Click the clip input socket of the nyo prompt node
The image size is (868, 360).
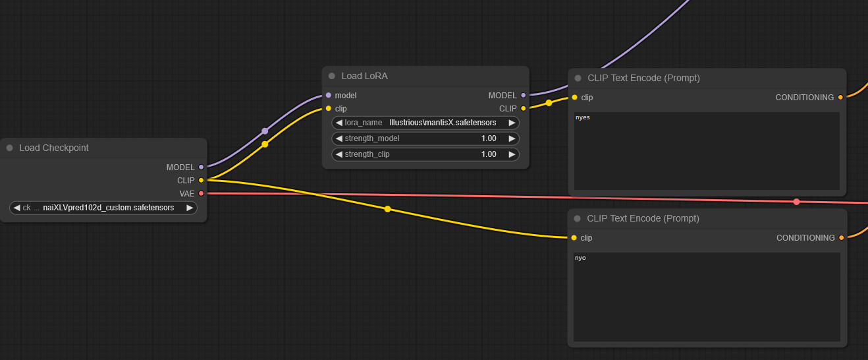click(x=574, y=237)
